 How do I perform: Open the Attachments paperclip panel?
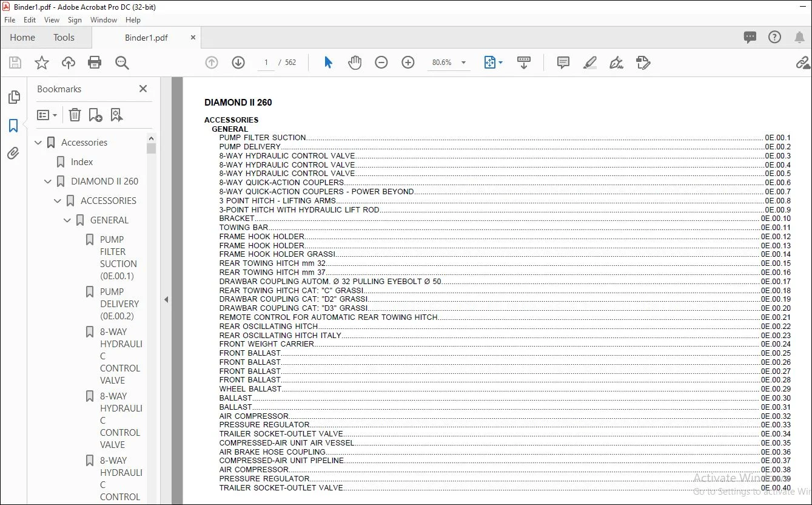coord(13,154)
